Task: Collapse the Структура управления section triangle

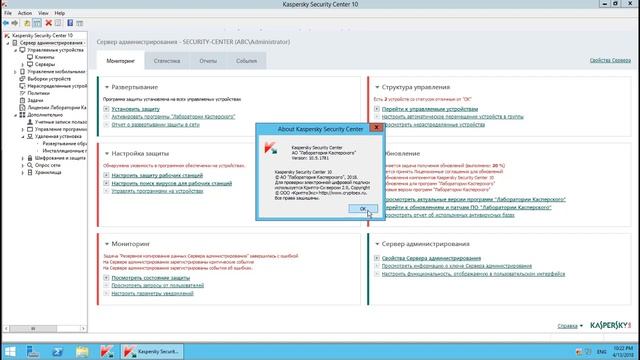Action: [377, 87]
